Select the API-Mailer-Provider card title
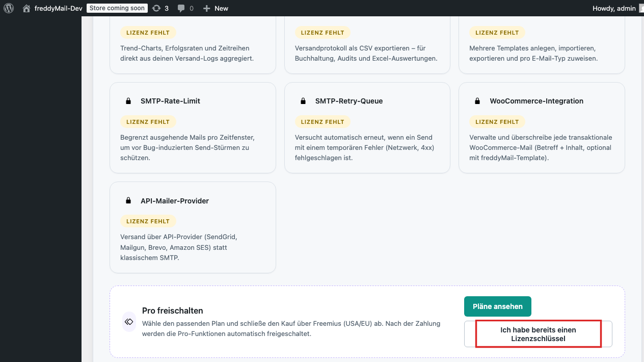This screenshot has width=644, height=362. pos(175,201)
